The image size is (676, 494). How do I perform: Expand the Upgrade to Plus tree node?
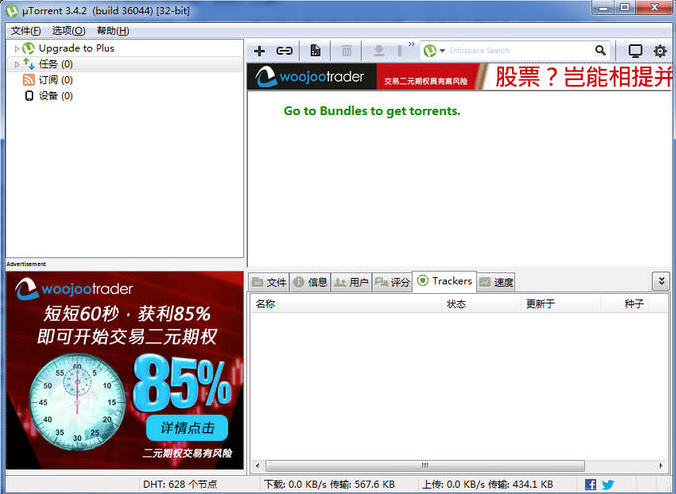point(16,48)
